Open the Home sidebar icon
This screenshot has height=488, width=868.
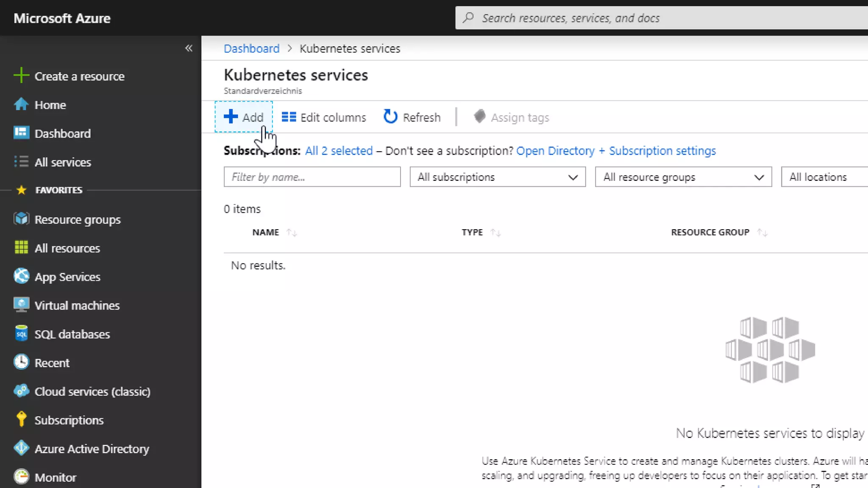pyautogui.click(x=21, y=105)
